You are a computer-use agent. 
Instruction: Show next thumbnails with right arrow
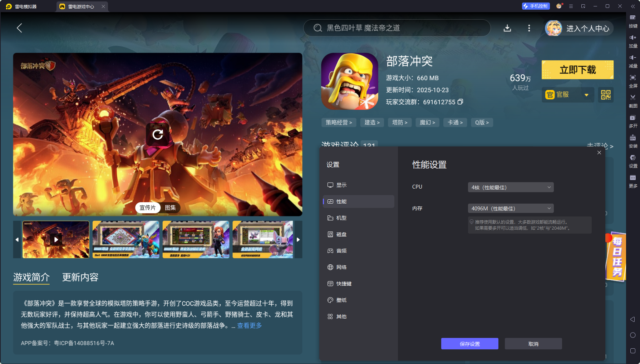(x=298, y=239)
